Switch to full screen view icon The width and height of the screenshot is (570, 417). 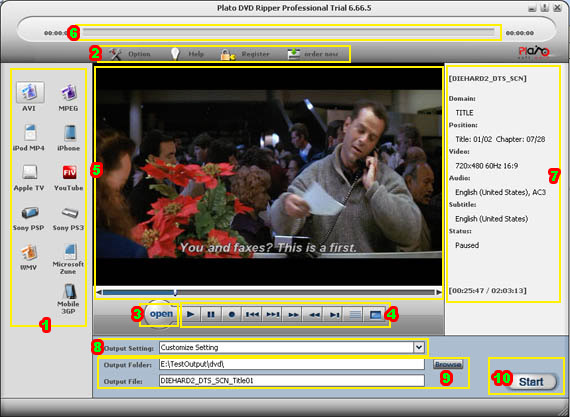click(375, 315)
